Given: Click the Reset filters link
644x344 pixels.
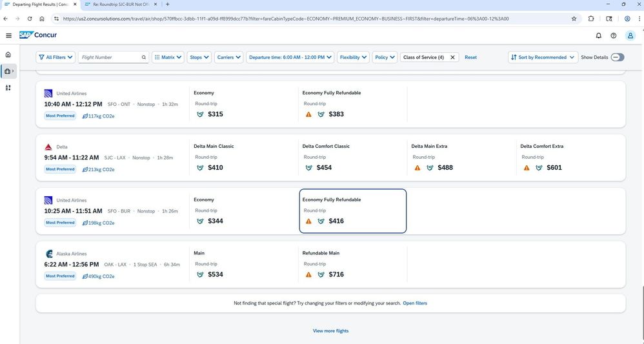Looking at the screenshot, I should coord(470,57).
